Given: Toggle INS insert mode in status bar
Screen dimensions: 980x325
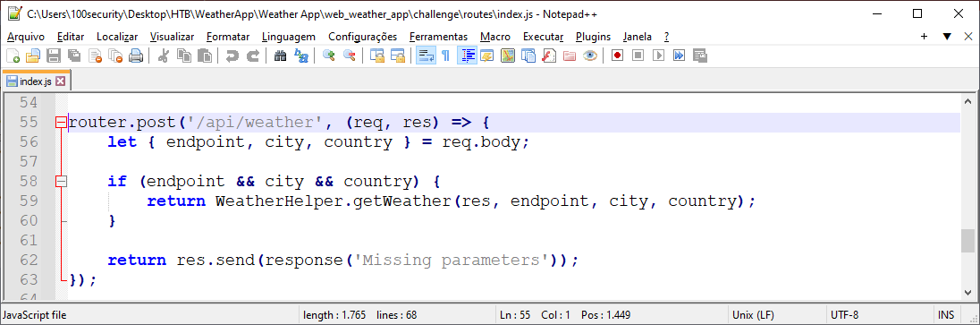Looking at the screenshot, I should coord(945,315).
